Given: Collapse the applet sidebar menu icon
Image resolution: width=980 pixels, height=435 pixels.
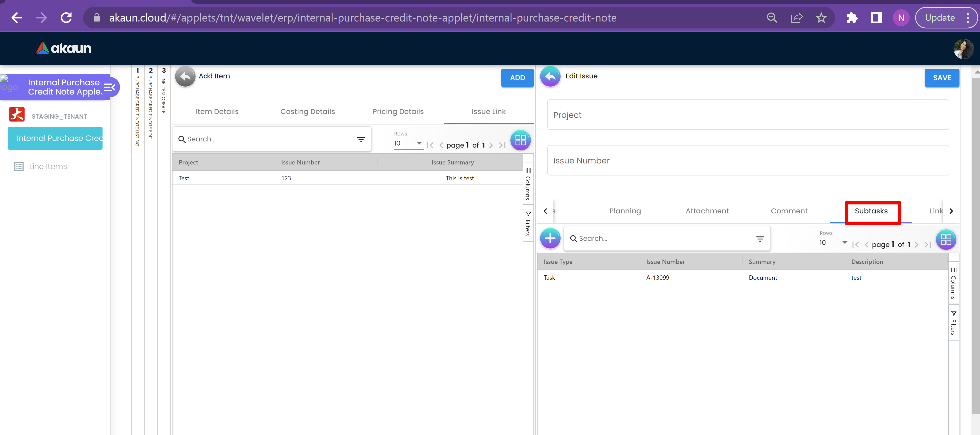Looking at the screenshot, I should (109, 87).
